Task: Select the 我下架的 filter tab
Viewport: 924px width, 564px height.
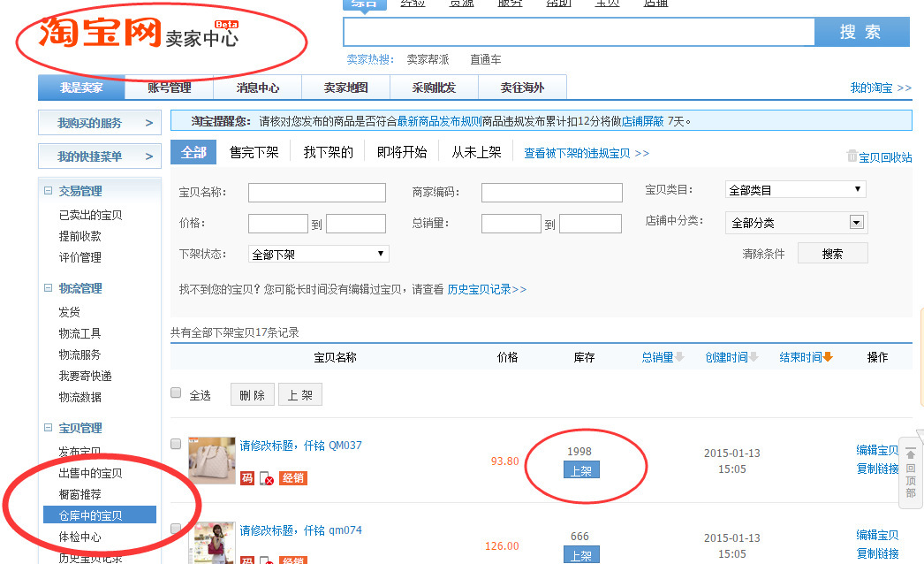Action: pos(329,152)
